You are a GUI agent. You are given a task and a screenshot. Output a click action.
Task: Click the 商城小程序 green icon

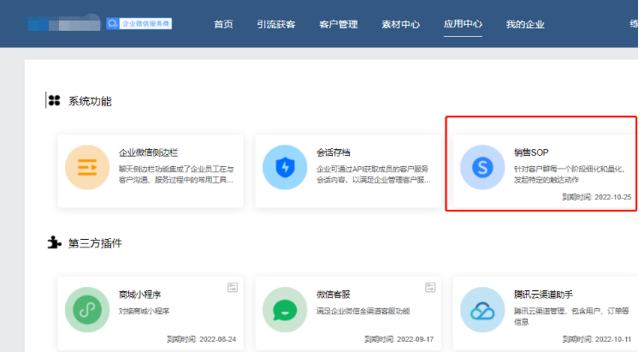86,309
